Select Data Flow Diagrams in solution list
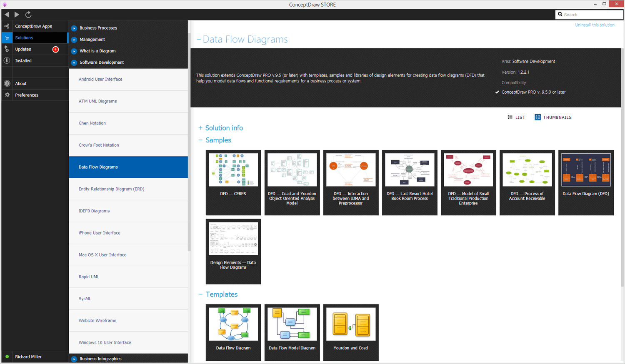The image size is (625, 364). [128, 167]
